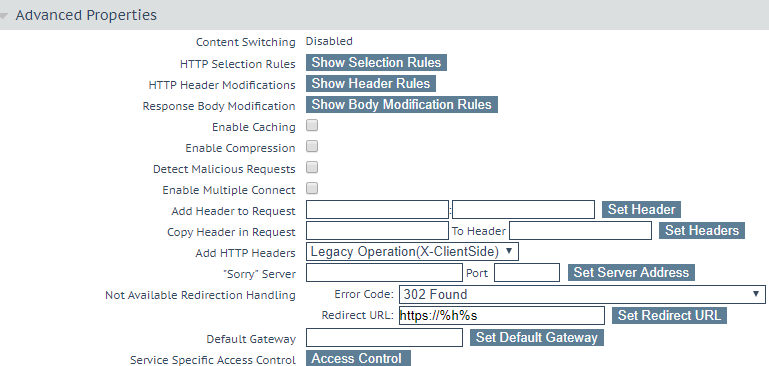Open the Error Code 302 Found dropdown
This screenshot has width=769, height=366.
pos(582,294)
